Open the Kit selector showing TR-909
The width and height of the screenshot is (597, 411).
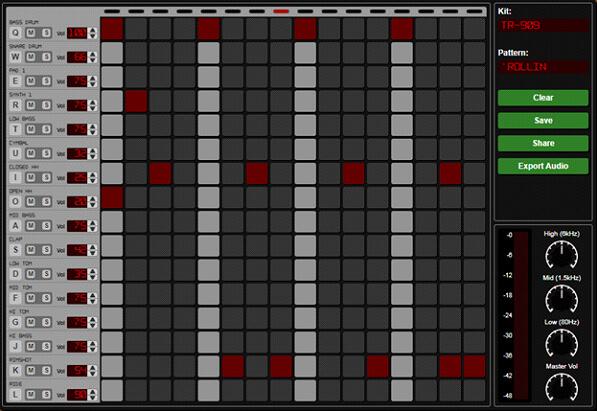click(x=543, y=26)
